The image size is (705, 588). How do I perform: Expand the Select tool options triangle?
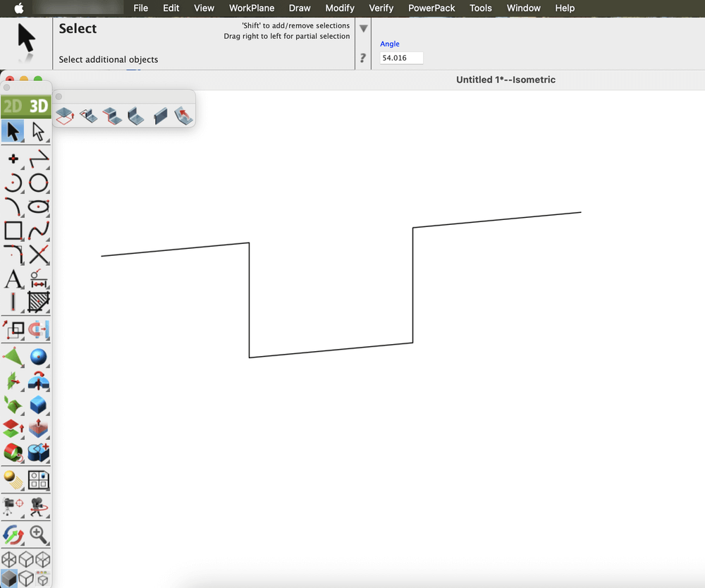363,29
